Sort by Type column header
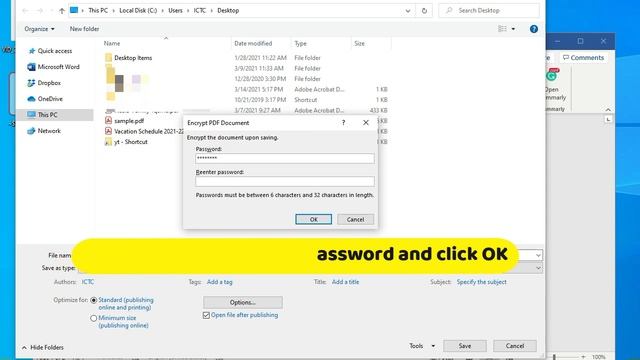 pos(300,43)
